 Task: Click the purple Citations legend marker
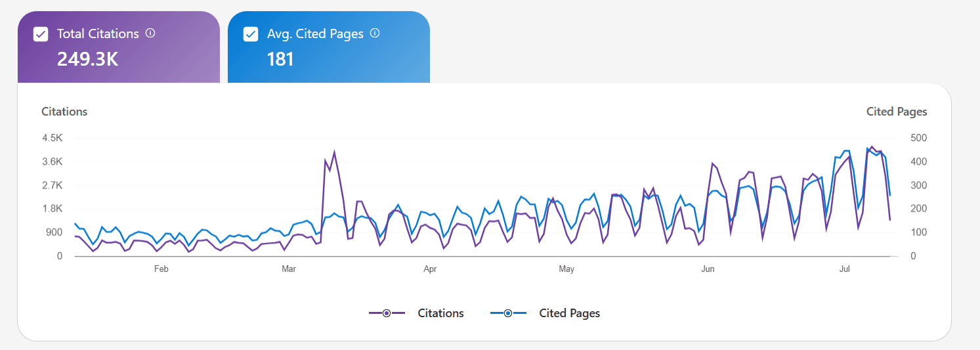[387, 313]
